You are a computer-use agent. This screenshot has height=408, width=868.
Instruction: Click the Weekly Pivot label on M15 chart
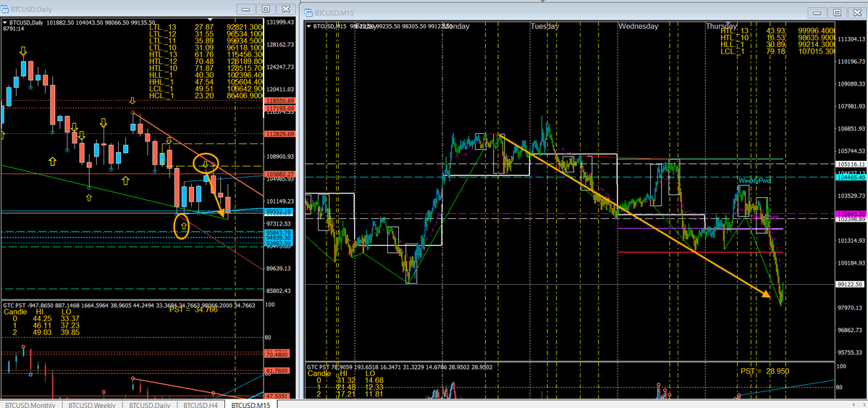point(754,180)
